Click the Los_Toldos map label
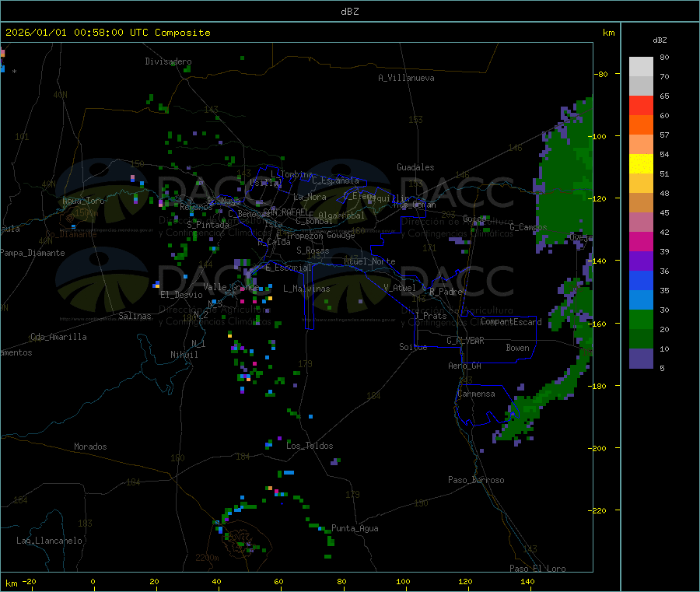This screenshot has width=700, height=592. pyautogui.click(x=310, y=446)
